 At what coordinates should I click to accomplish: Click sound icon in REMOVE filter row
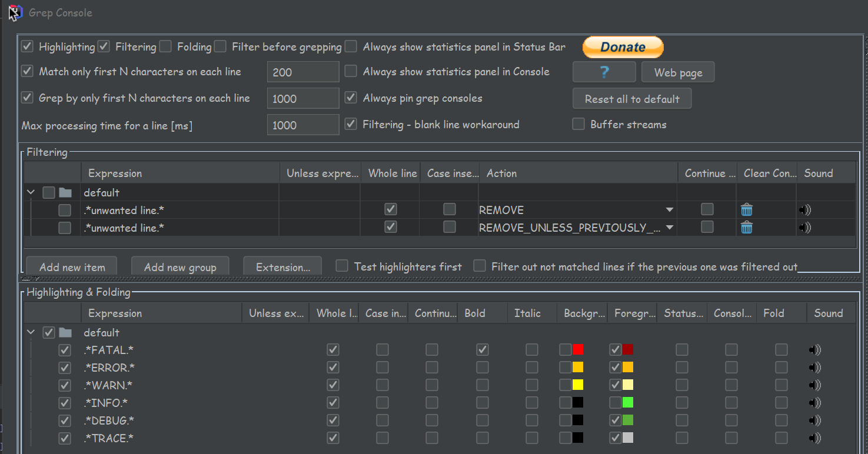tap(805, 209)
